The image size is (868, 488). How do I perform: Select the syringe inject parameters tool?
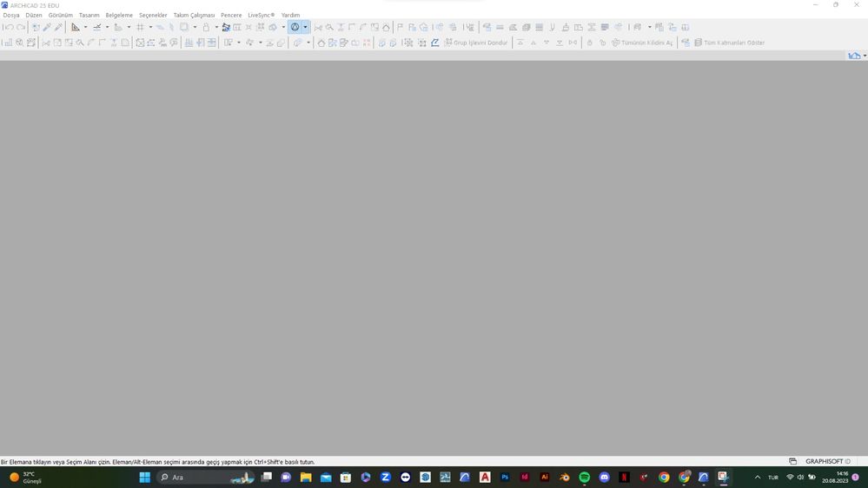(58, 27)
